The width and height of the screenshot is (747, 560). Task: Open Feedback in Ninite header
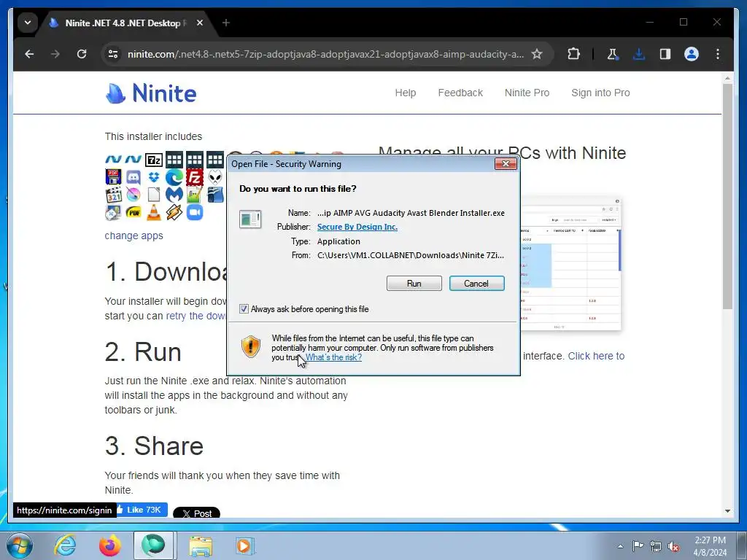(460, 93)
